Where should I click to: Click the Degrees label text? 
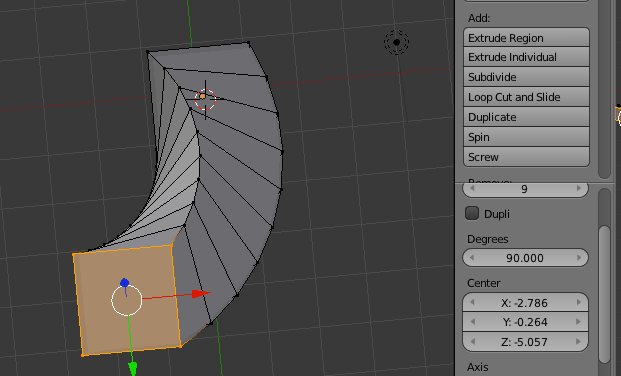point(488,239)
